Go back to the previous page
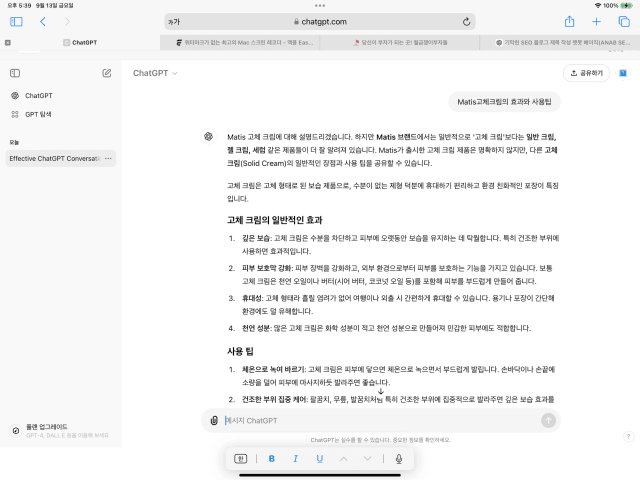Screen dimensions: 640x480 tap(42, 22)
